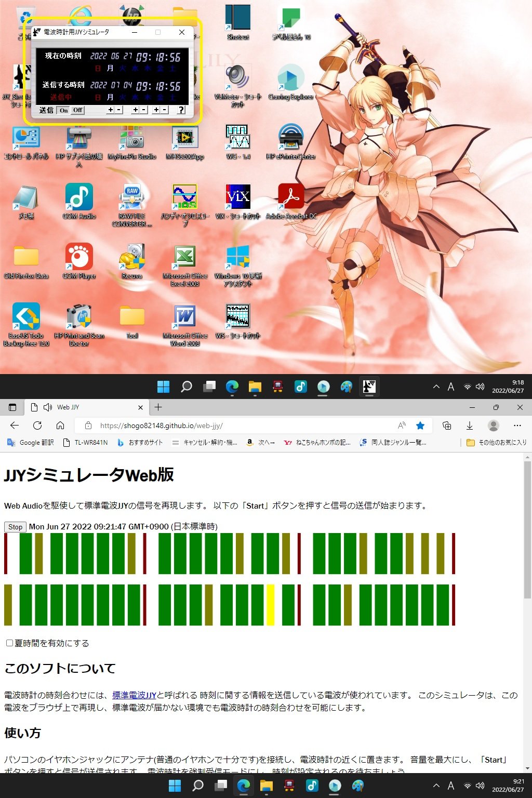
Task: Go back in the browser
Action: click(15, 425)
